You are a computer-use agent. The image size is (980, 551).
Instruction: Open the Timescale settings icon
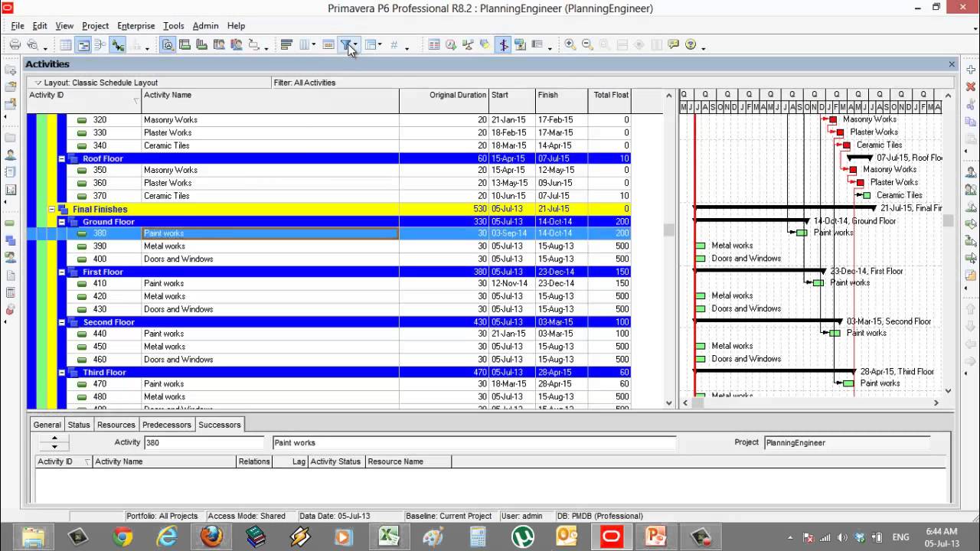[328, 45]
